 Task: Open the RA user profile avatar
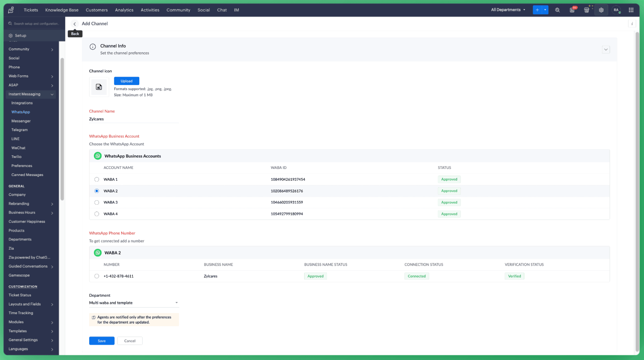click(x=616, y=10)
